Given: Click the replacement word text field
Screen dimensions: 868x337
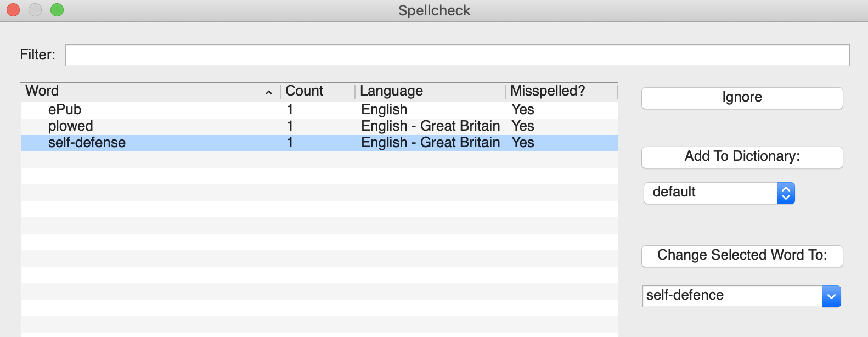Looking at the screenshot, I should (732, 296).
